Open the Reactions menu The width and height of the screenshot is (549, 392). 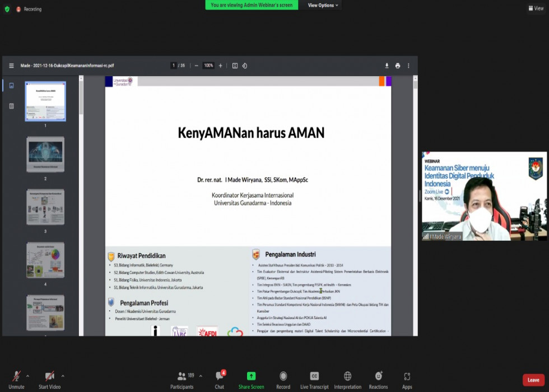pyautogui.click(x=378, y=377)
